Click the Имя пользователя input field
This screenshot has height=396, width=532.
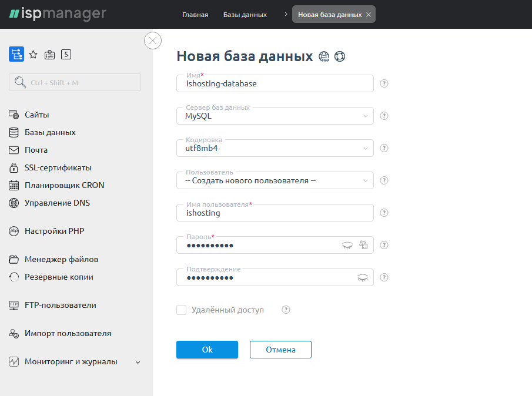click(275, 213)
